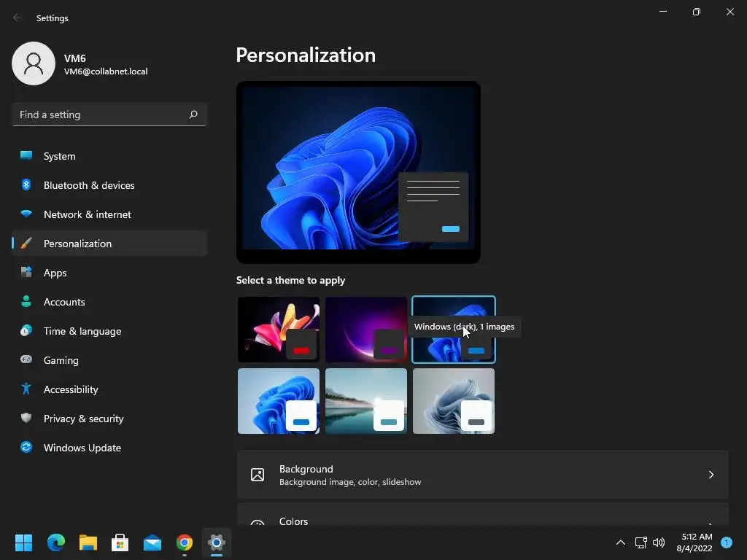Screen dimensions: 747x560
Task: Click the Select a theme to apply label
Action: [290, 280]
